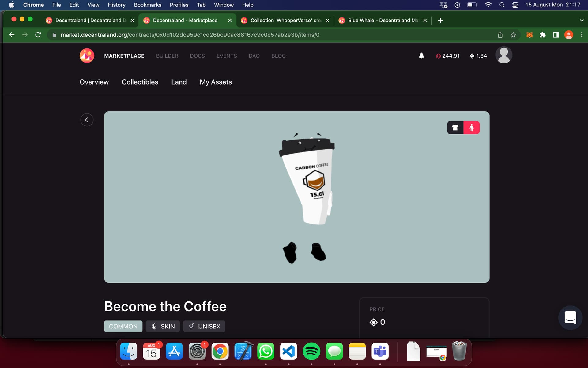
Task: Open the Bookmarks menu in the menu bar
Action: pos(148,5)
